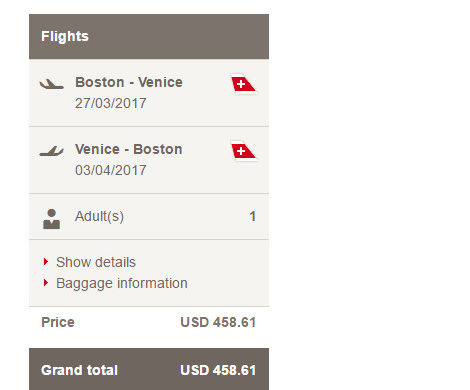Screen dimensions: 470x390
Task: Click the Flights panel header
Action: coord(149,37)
